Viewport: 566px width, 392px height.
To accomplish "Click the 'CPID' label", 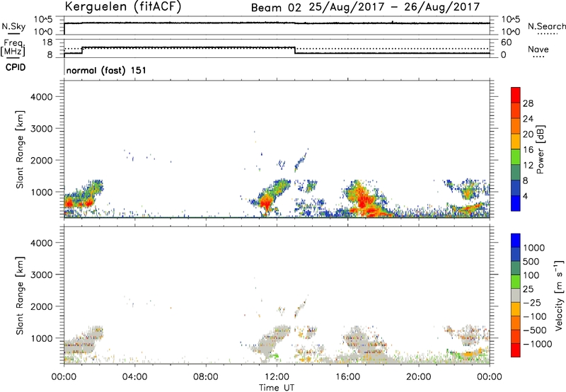I will (16, 67).
